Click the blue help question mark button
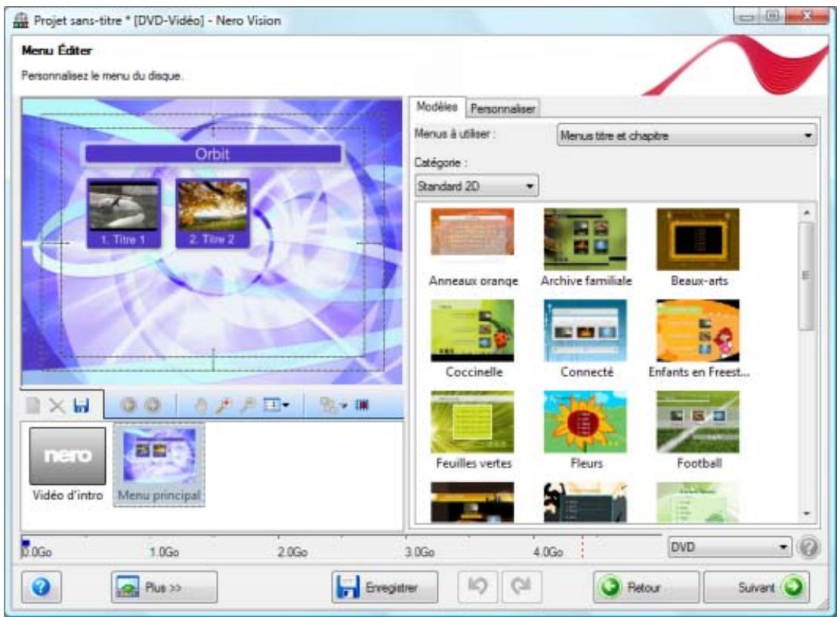The width and height of the screenshot is (840, 617). tap(42, 588)
